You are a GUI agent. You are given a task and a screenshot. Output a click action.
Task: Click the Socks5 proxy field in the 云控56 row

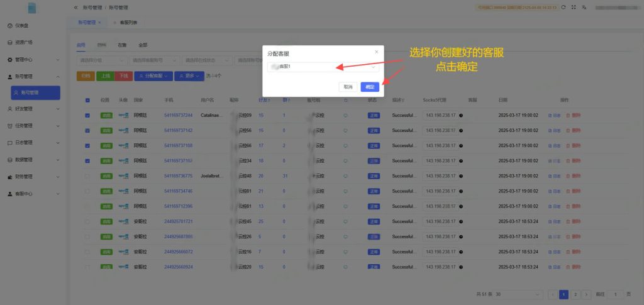(440, 131)
